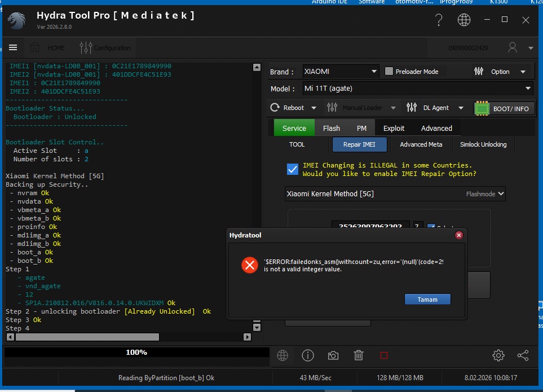Screen dimensions: 543x392
Task: Expand the Brand XIAOMI dropdown
Action: pyautogui.click(x=374, y=71)
